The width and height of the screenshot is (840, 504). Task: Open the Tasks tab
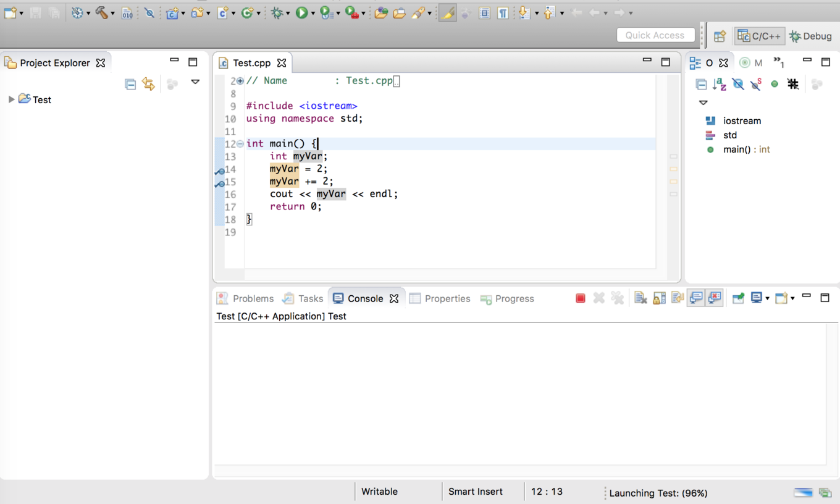point(303,299)
